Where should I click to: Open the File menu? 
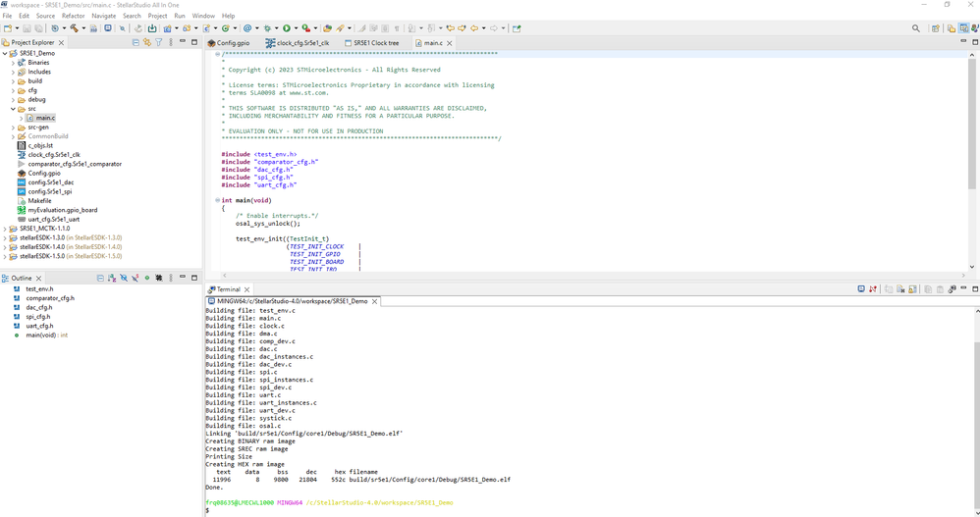[8, 16]
